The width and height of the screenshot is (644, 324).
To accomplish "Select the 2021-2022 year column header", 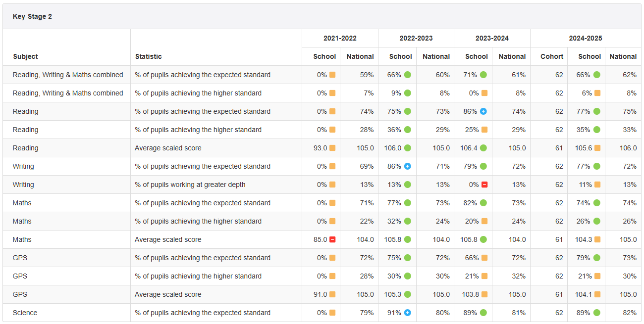I will coord(340,39).
